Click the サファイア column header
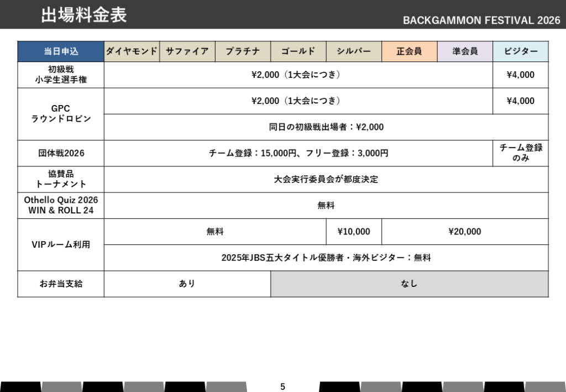The width and height of the screenshot is (566, 392). click(x=187, y=51)
